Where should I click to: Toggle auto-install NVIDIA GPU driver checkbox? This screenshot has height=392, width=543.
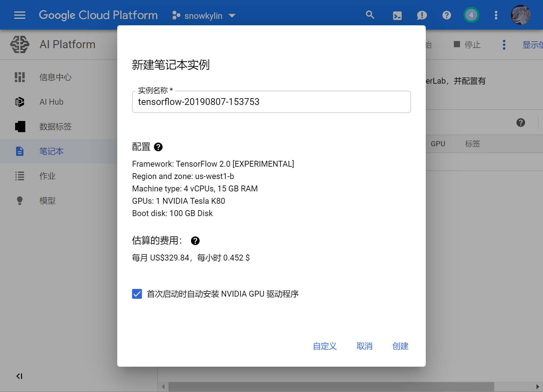137,294
